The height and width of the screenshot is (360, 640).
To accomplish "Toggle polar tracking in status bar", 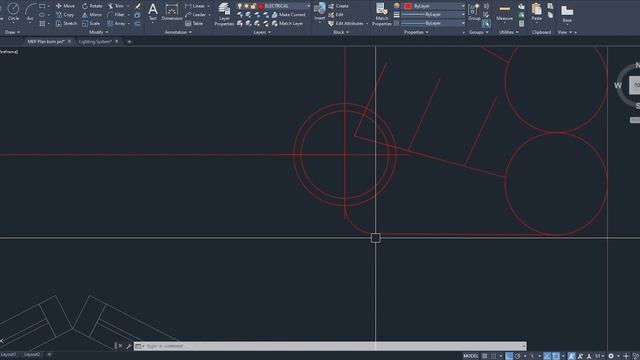I will (x=518, y=356).
